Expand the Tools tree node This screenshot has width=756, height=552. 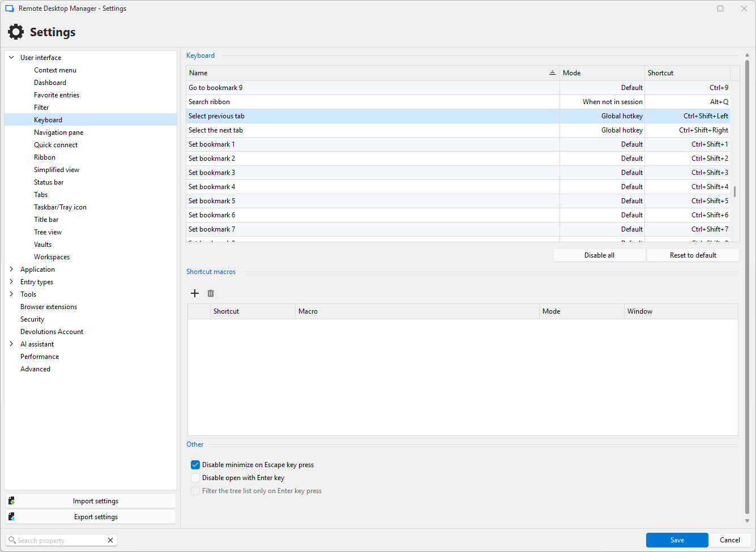[x=11, y=294]
